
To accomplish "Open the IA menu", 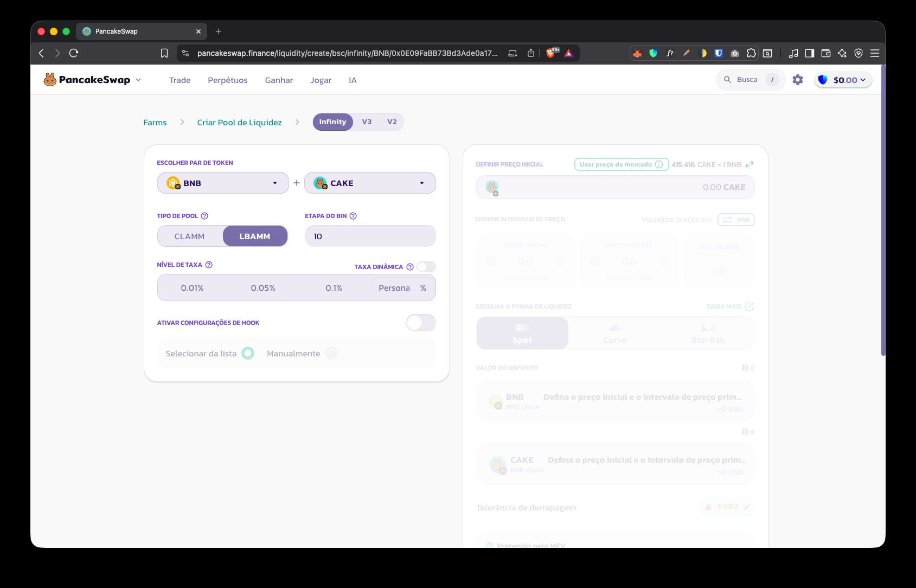I will pos(353,80).
